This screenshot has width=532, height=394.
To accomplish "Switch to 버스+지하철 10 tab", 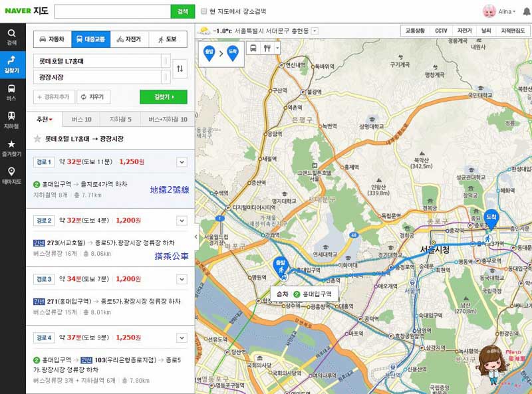I will coord(168,120).
